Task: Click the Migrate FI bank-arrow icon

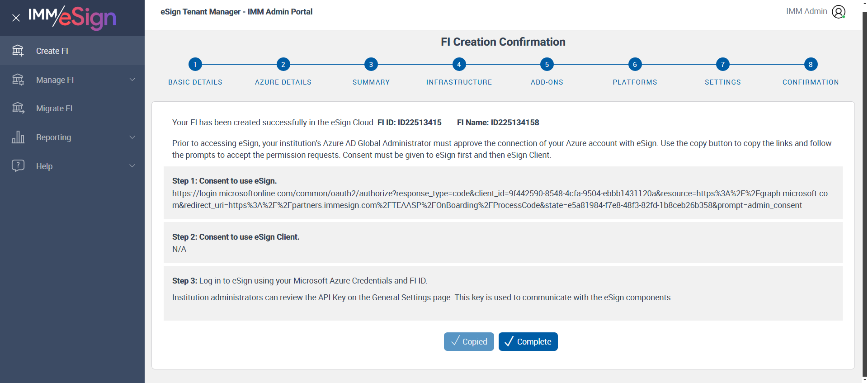Action: [x=18, y=108]
